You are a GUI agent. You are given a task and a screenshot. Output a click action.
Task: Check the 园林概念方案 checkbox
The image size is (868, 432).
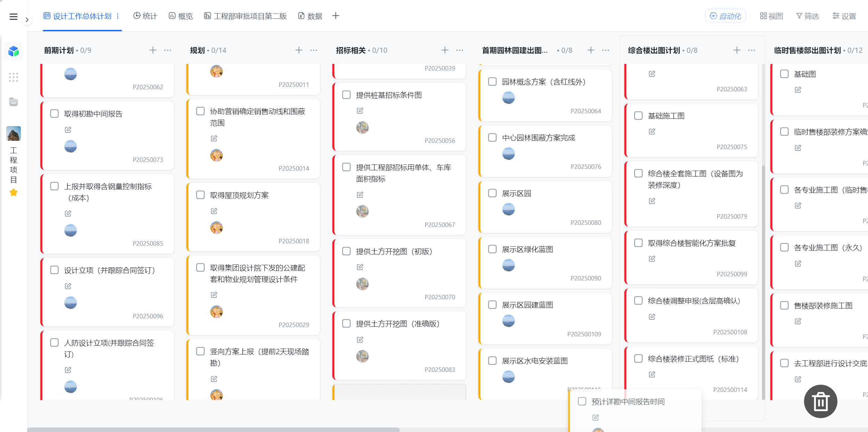(x=492, y=82)
